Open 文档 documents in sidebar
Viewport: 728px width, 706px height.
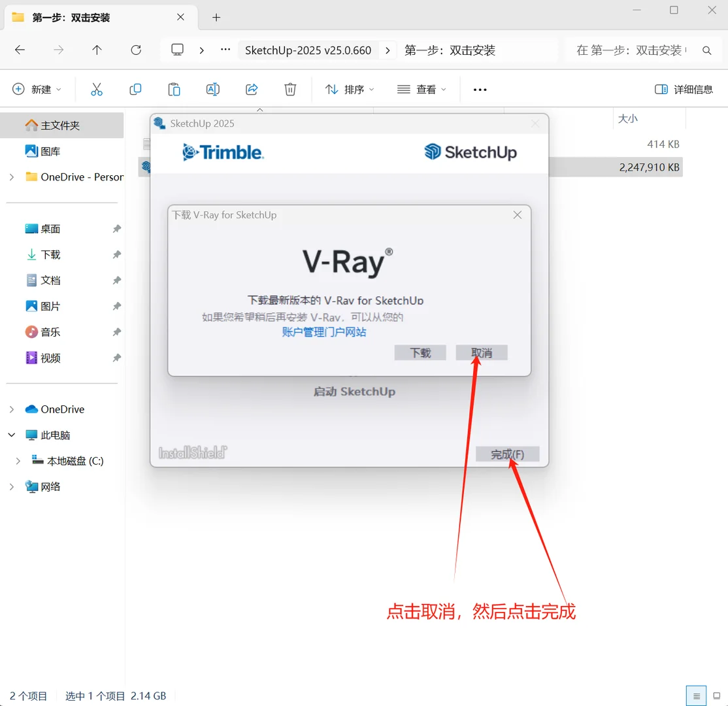click(50, 280)
